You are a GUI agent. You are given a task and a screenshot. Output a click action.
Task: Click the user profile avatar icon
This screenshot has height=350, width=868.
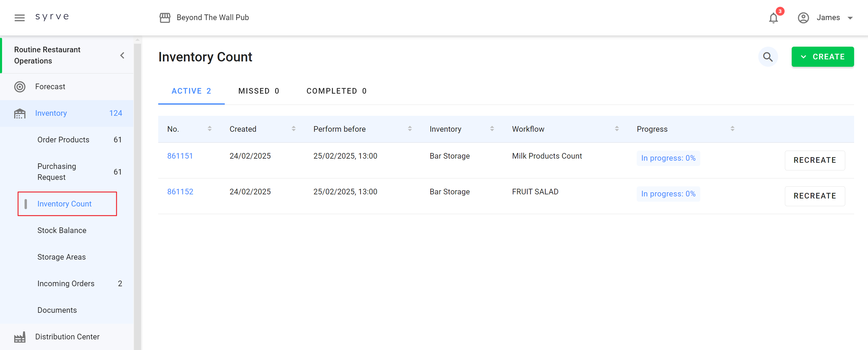click(803, 18)
